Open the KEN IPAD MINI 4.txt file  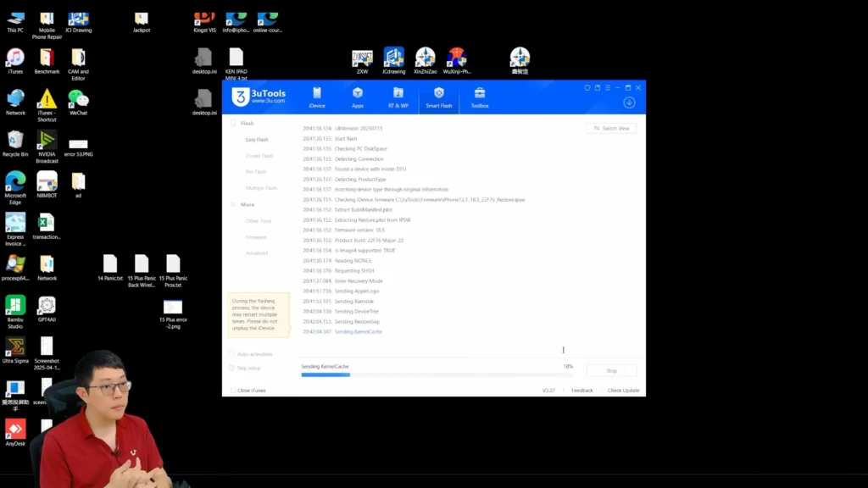coord(236,64)
